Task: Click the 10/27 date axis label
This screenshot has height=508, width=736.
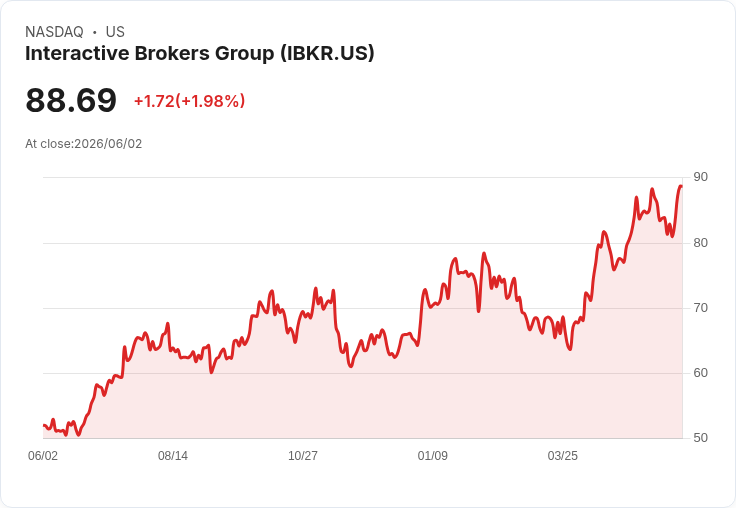Action: pyautogui.click(x=303, y=455)
